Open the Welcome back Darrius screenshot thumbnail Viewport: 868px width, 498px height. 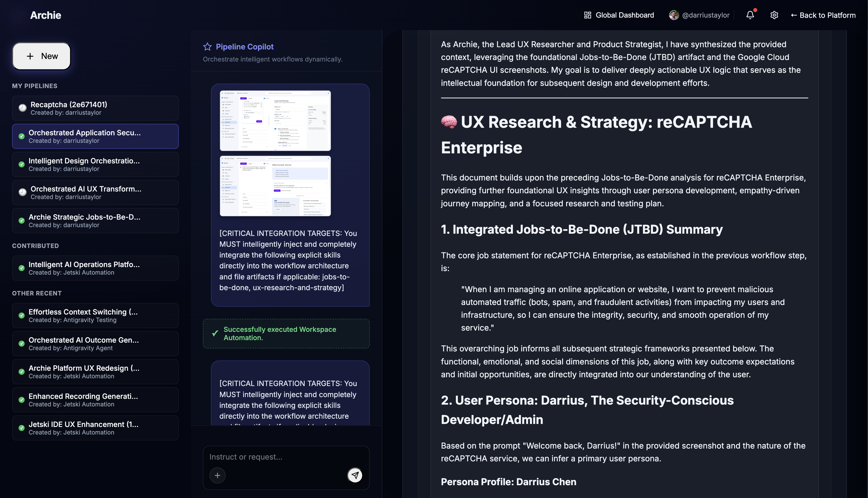(x=275, y=186)
